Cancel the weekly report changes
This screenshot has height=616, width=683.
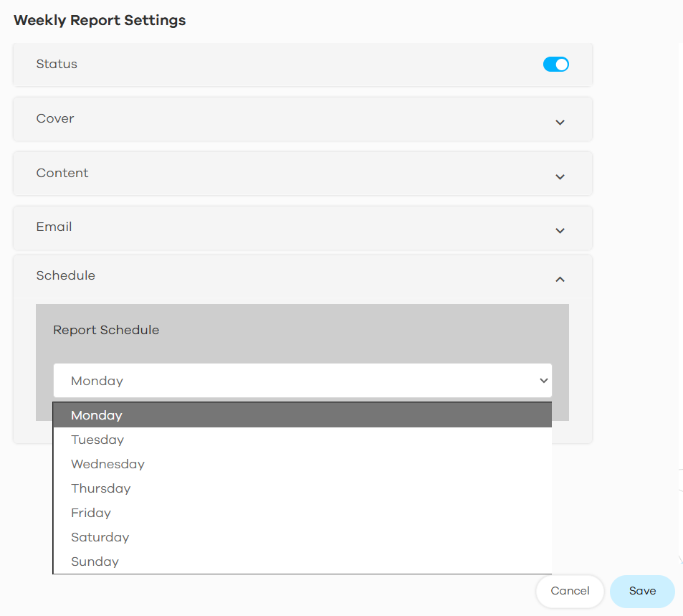(570, 591)
